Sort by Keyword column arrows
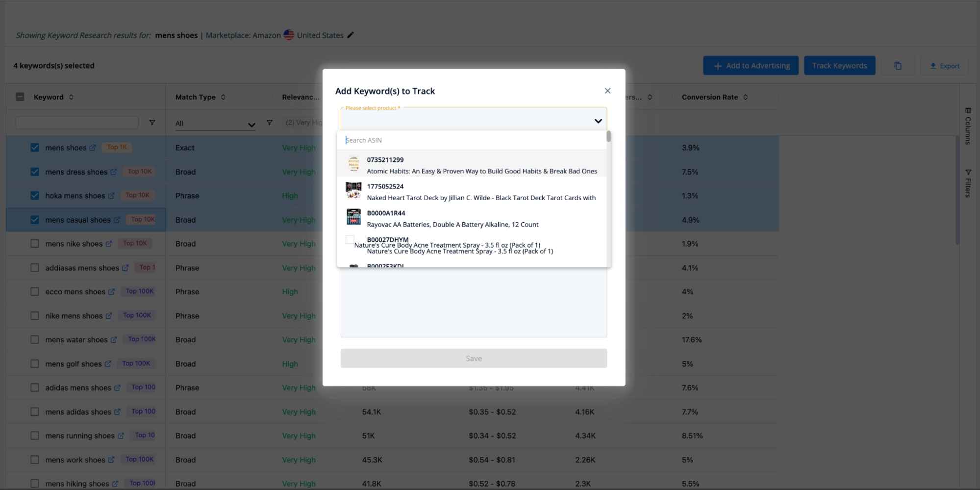 tap(71, 97)
